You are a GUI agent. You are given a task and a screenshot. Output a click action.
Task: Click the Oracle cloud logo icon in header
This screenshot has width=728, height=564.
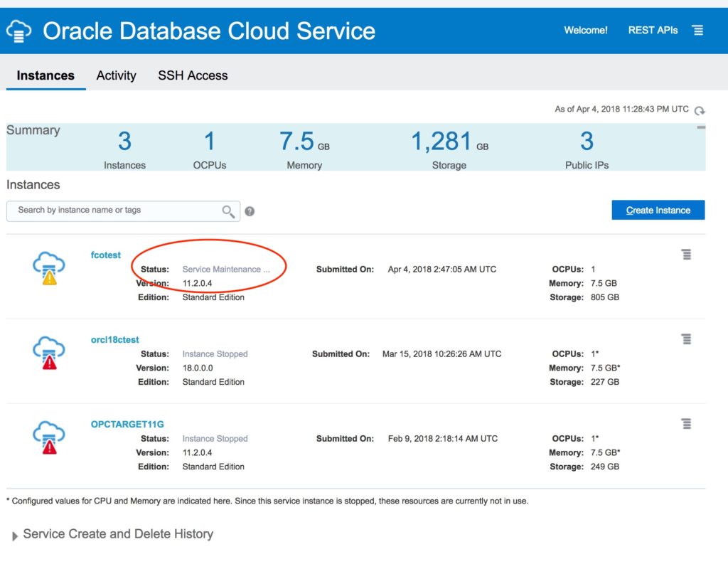click(18, 31)
